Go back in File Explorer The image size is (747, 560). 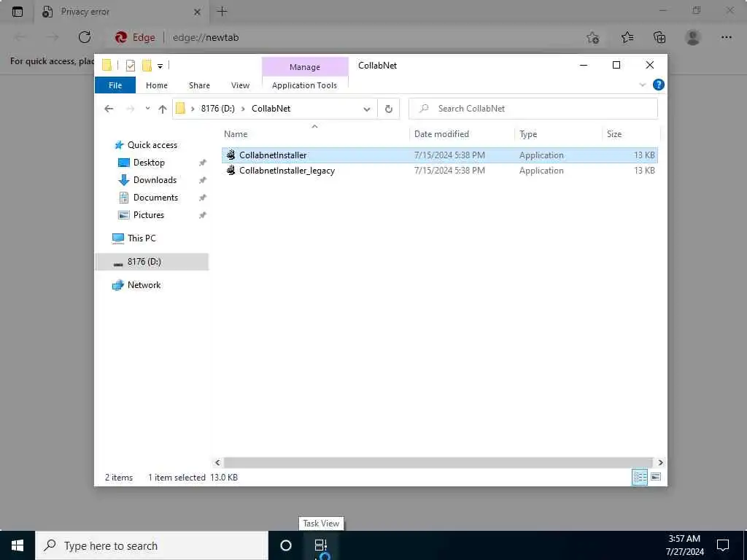[x=109, y=109]
